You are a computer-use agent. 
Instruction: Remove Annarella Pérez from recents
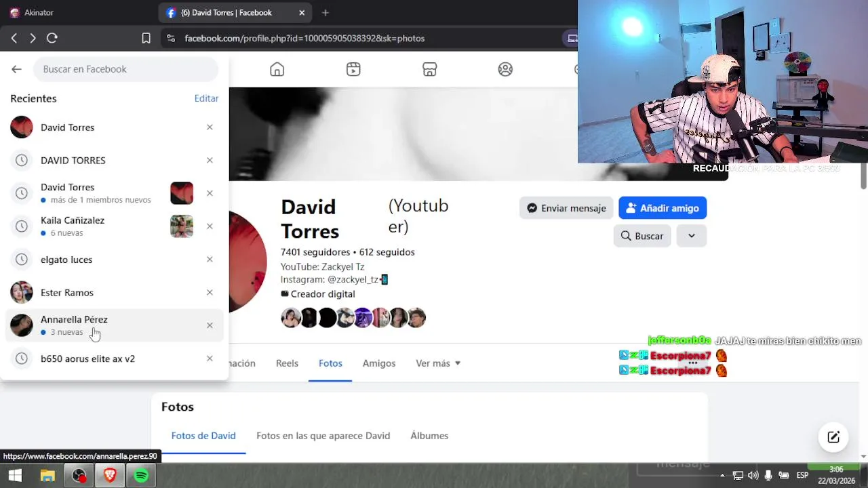click(210, 325)
